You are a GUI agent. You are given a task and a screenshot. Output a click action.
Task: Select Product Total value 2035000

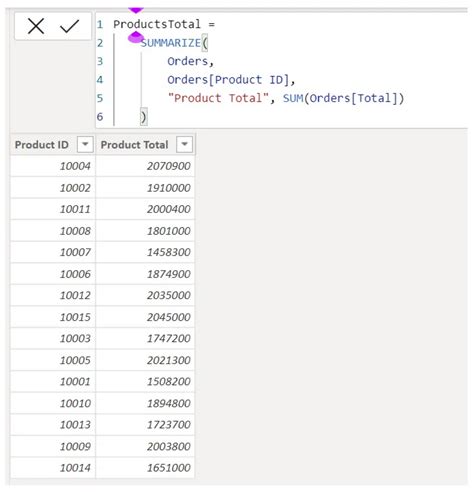(x=145, y=295)
